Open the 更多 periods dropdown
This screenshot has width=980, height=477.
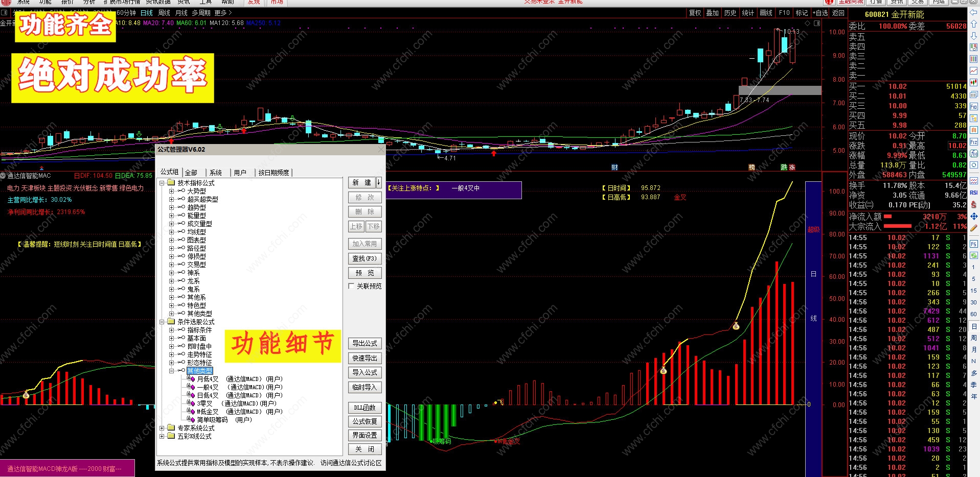(223, 13)
